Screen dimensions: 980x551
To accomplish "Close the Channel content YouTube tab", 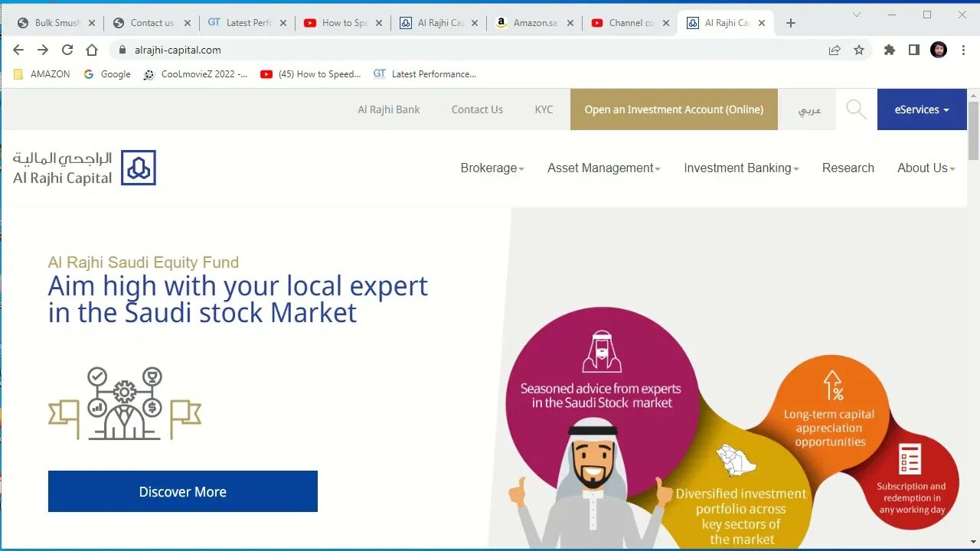I will click(x=666, y=23).
